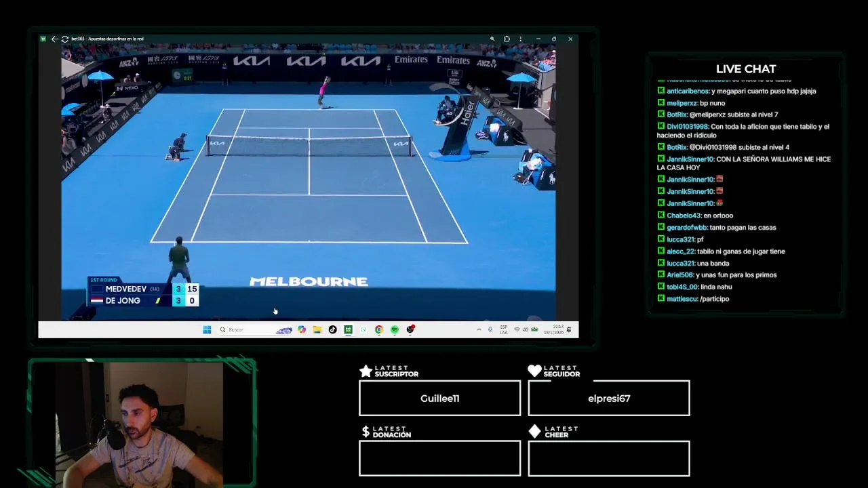Screen dimensions: 868x488
Task: Click the latest donation empty box
Action: [439, 458]
